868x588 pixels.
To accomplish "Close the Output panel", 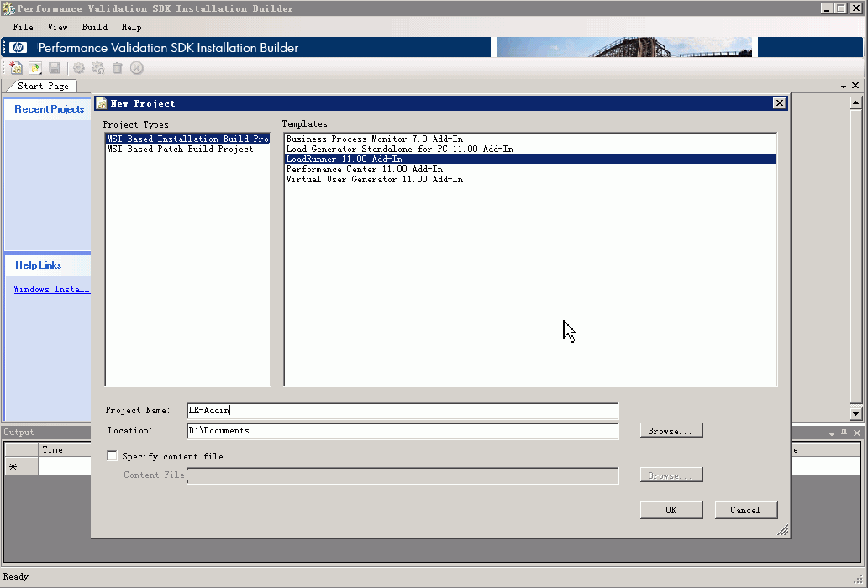I will tap(857, 433).
